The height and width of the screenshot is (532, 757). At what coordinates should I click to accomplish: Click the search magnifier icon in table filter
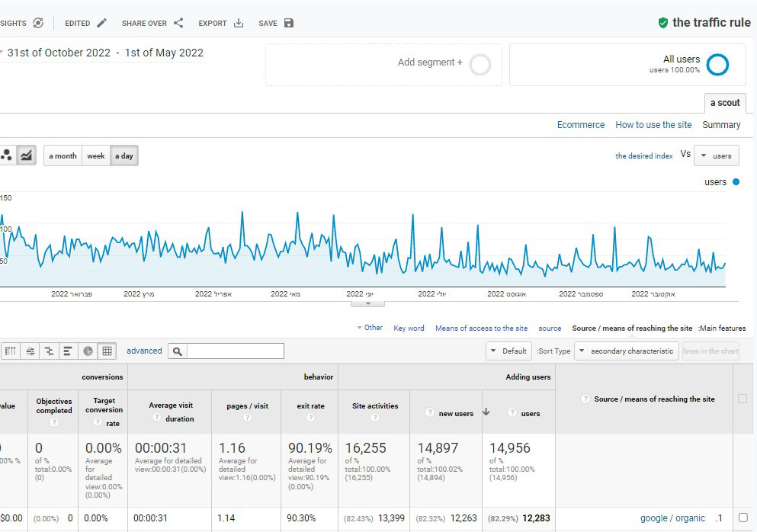click(x=178, y=351)
